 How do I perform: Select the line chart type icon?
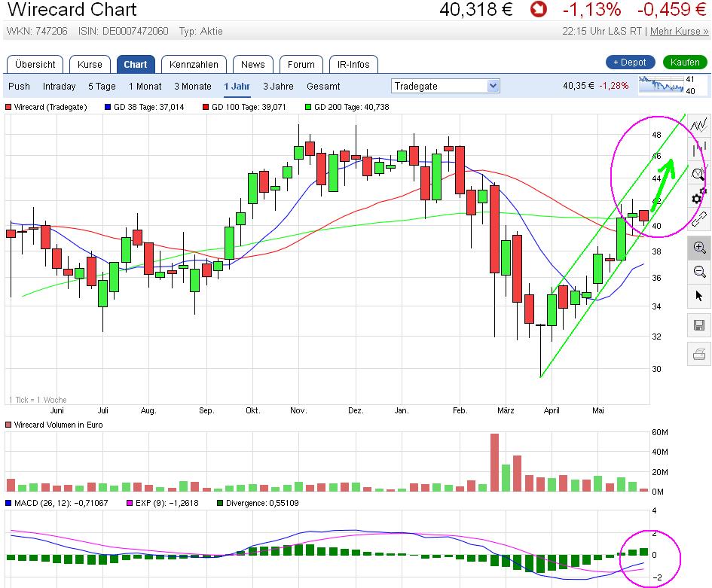click(x=699, y=124)
